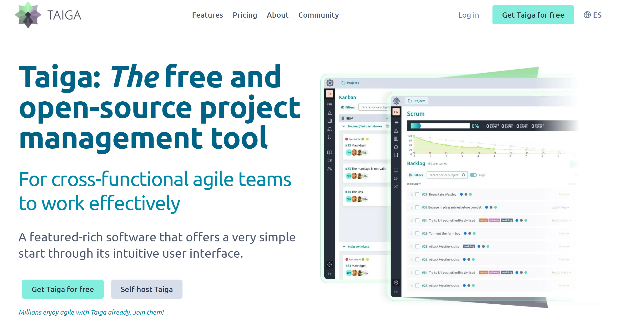Open the list icon in the Kanban window sidebar
The height and width of the screenshot is (328, 644).
[330, 105]
